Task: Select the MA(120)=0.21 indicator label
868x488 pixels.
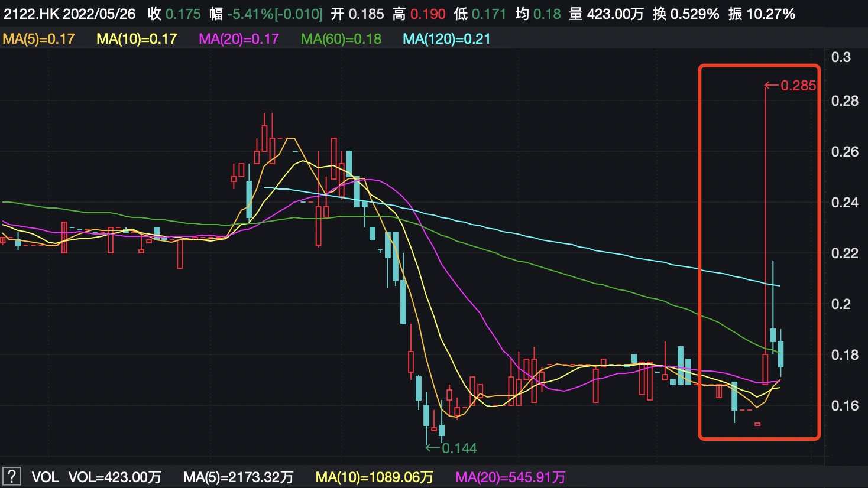Action: pos(446,40)
